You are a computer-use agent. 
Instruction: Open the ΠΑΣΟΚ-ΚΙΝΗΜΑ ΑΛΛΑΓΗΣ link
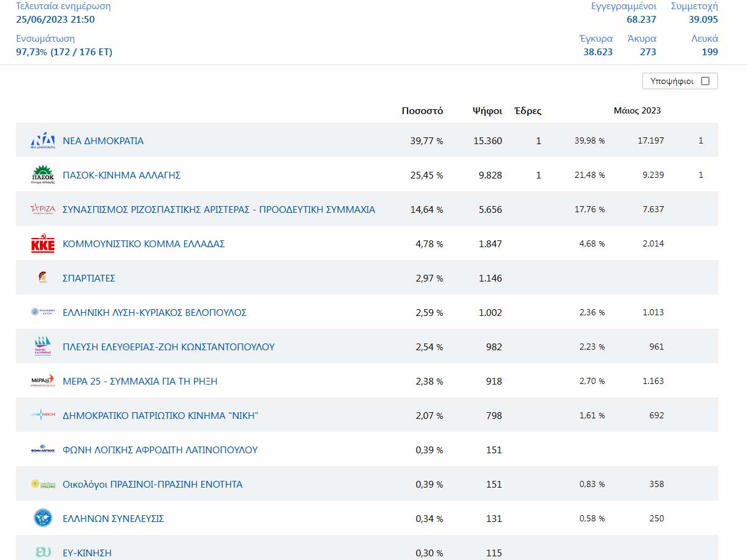click(x=122, y=175)
